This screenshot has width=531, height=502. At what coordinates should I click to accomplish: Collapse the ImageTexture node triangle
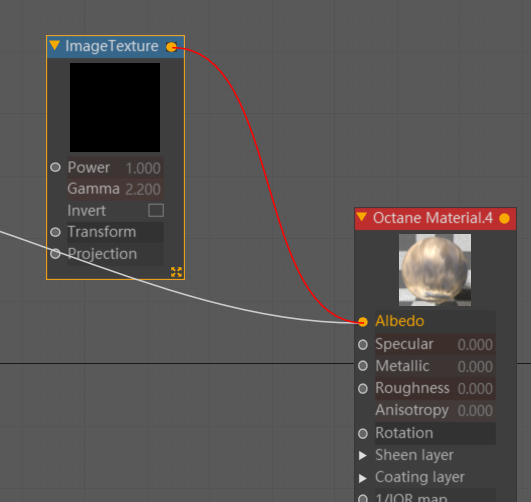[54, 45]
